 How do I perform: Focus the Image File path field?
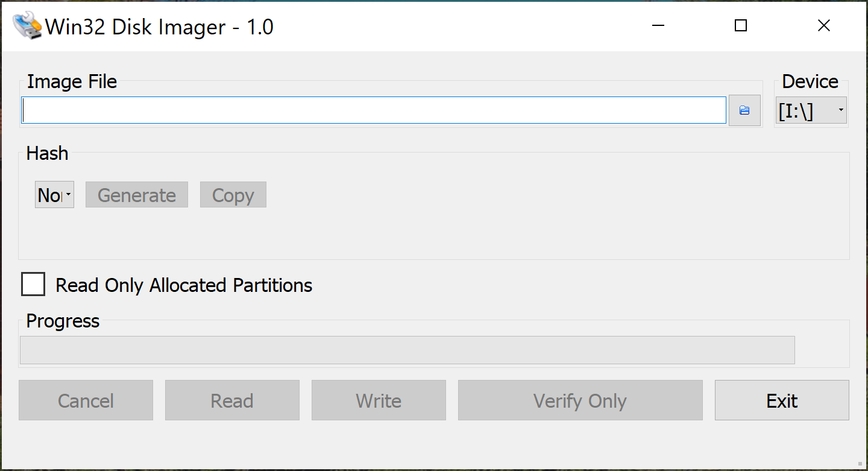coord(374,110)
